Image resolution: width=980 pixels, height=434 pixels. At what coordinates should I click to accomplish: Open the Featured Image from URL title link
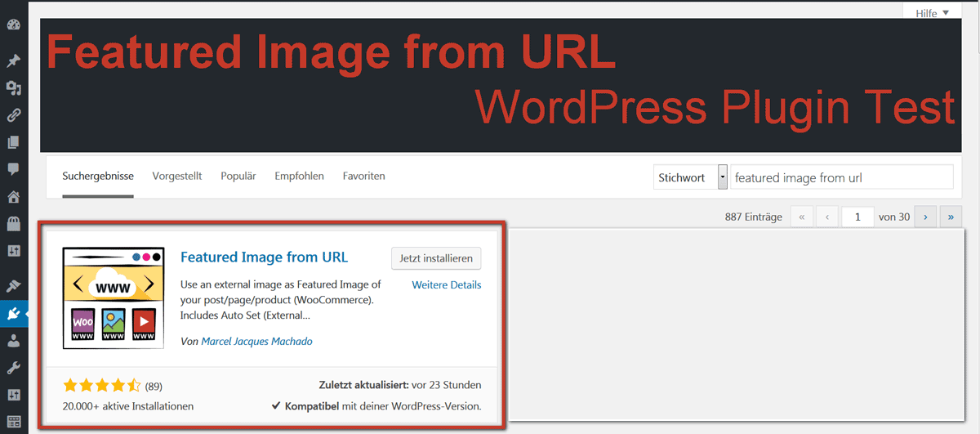point(264,257)
